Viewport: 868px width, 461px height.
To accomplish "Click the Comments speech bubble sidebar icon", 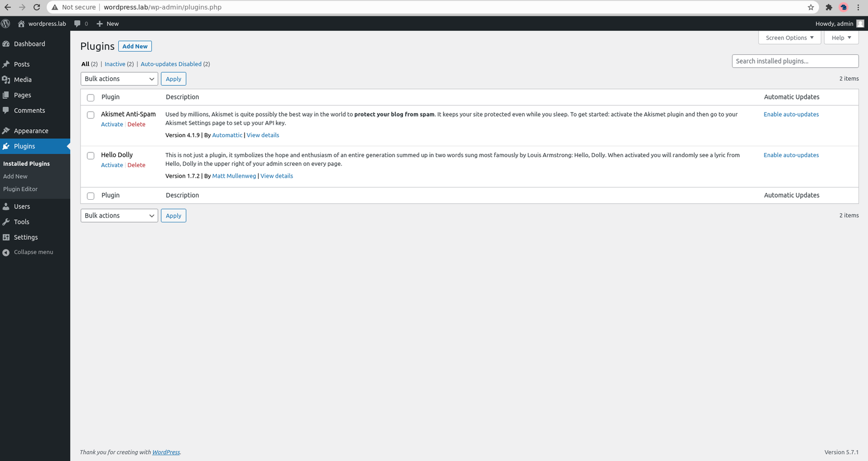I will coord(6,110).
